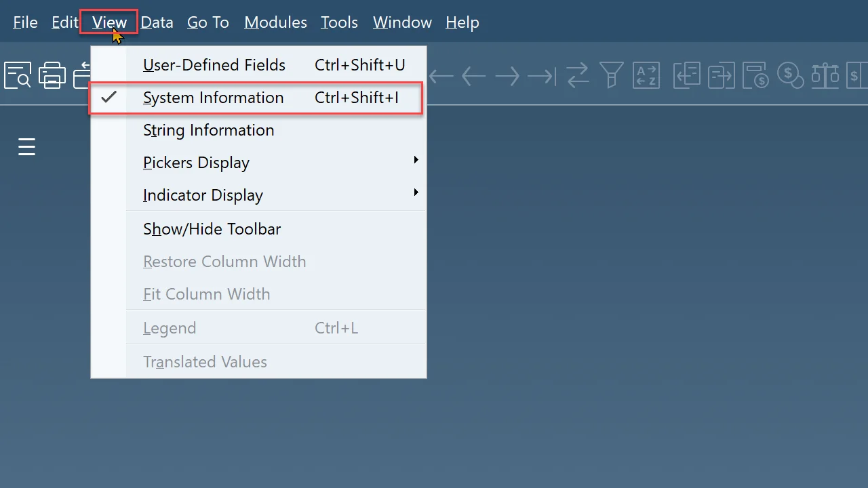This screenshot has height=488, width=868.
Task: Click the Print icon in toolbar
Action: point(52,75)
